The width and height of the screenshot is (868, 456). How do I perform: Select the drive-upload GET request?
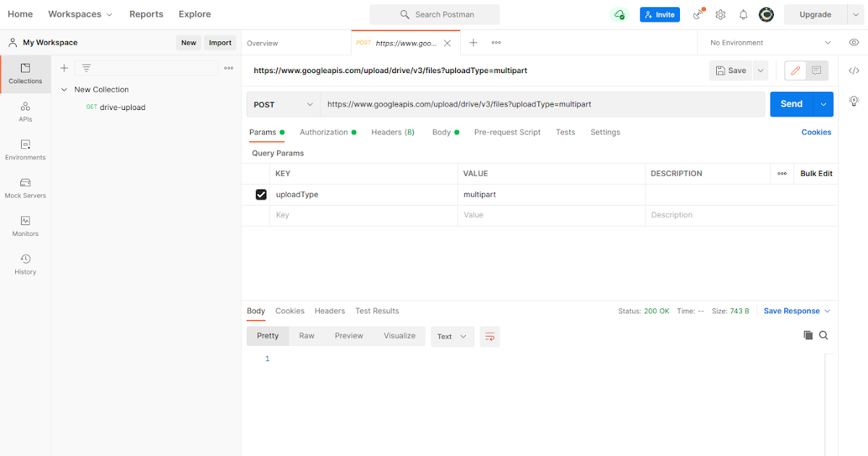pyautogui.click(x=123, y=106)
